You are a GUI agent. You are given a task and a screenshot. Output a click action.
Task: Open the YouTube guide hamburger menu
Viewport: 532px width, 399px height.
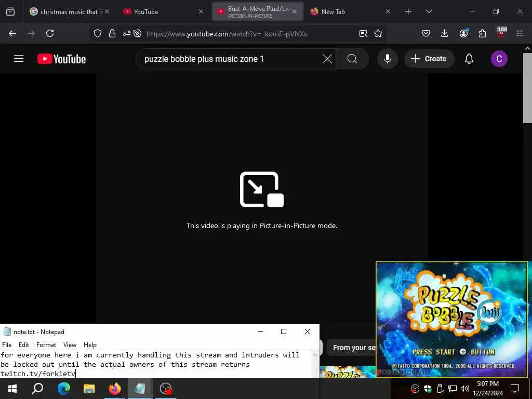(x=19, y=59)
